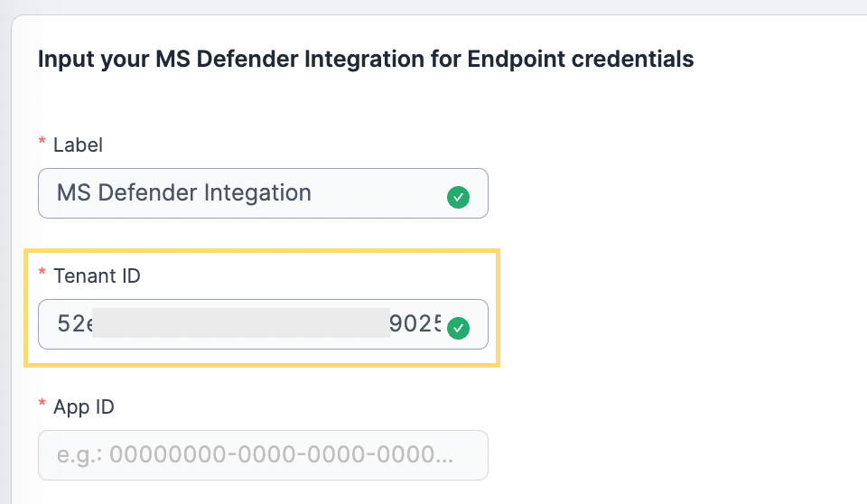
Task: Place cursor in 'MS Defender Integation' text
Action: [184, 193]
